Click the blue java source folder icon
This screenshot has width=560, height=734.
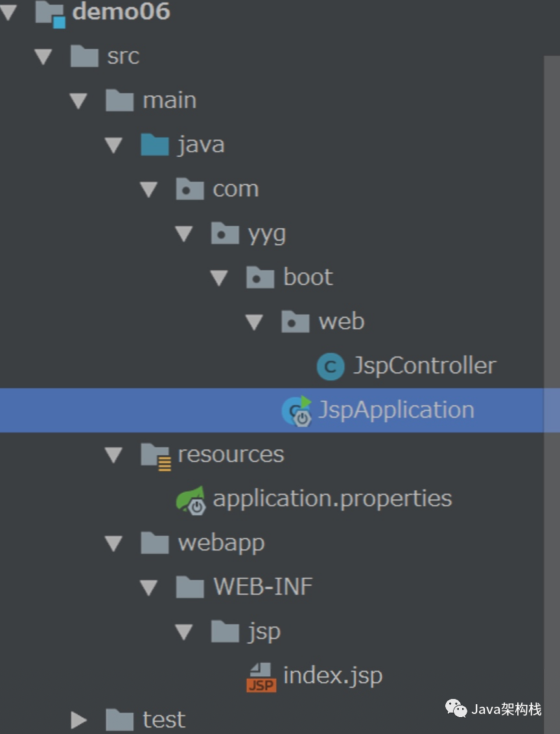tap(155, 145)
